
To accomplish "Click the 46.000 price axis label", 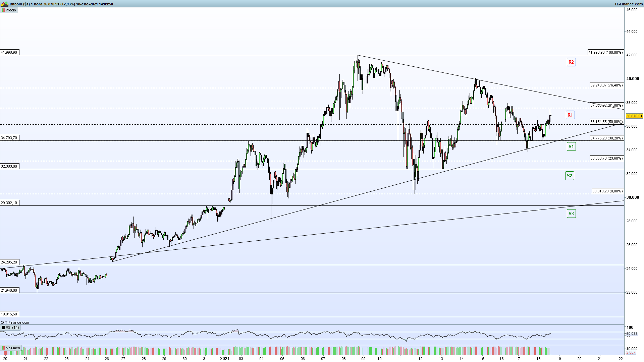I will click(632, 10).
